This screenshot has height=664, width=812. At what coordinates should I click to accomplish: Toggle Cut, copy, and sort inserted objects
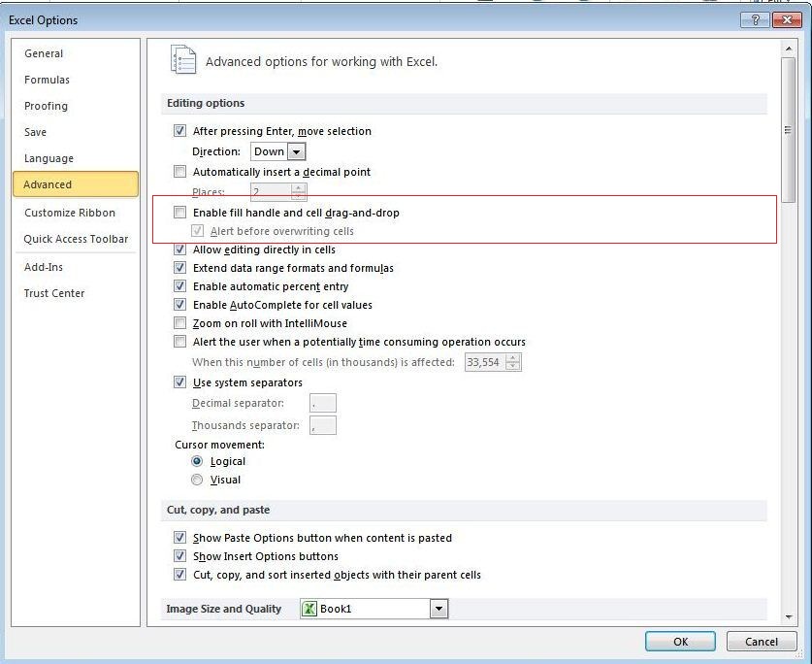(x=179, y=575)
